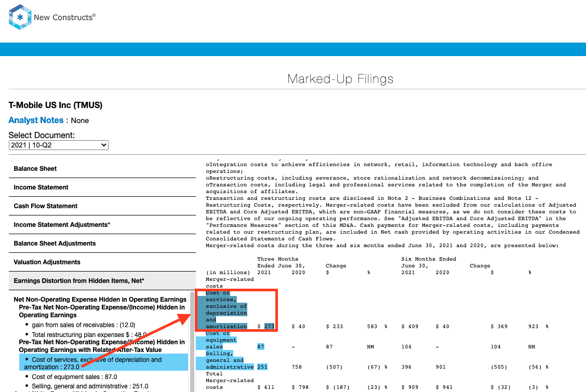586x392 pixels.
Task: Click highlighted 251 value in filing table
Action: point(262,367)
